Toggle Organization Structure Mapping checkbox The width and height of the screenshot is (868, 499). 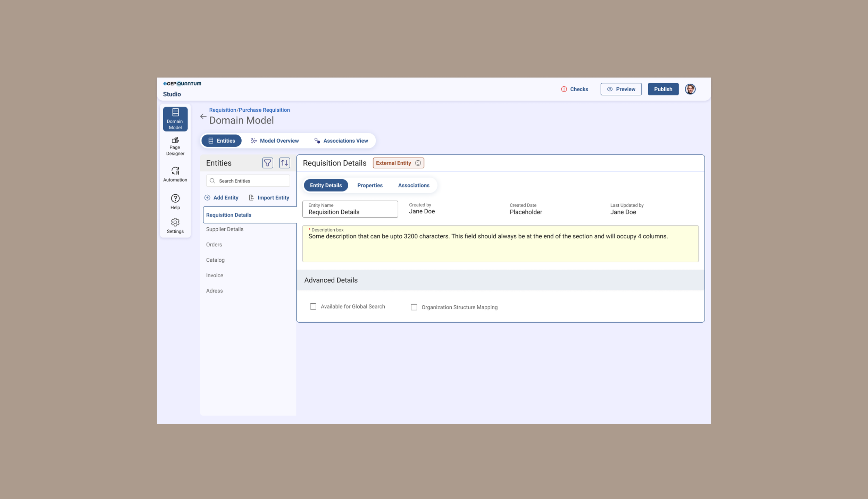coord(414,307)
